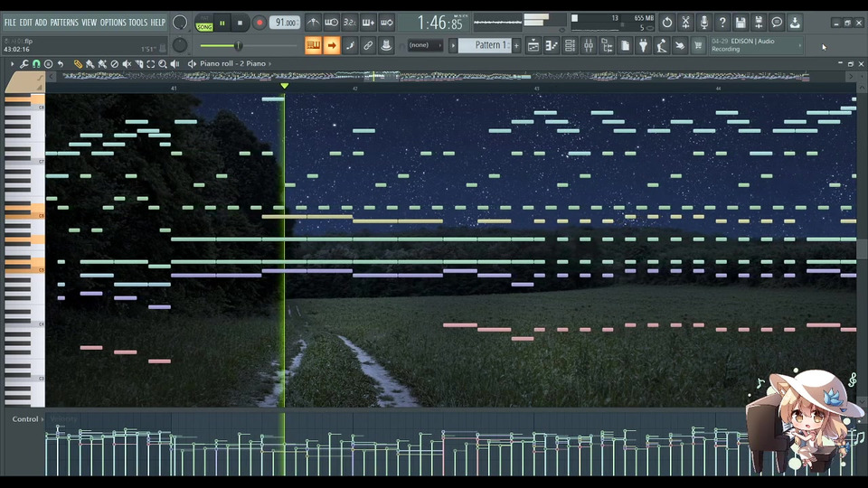Click the stamp icon beside the link button
The width and height of the screenshot is (868, 488).
pyautogui.click(x=386, y=45)
